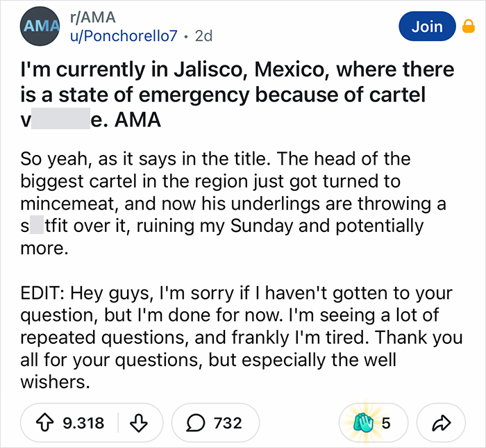Image resolution: width=486 pixels, height=448 pixels.
Task: Click the orange lock icon beside Join
Action: pyautogui.click(x=469, y=27)
